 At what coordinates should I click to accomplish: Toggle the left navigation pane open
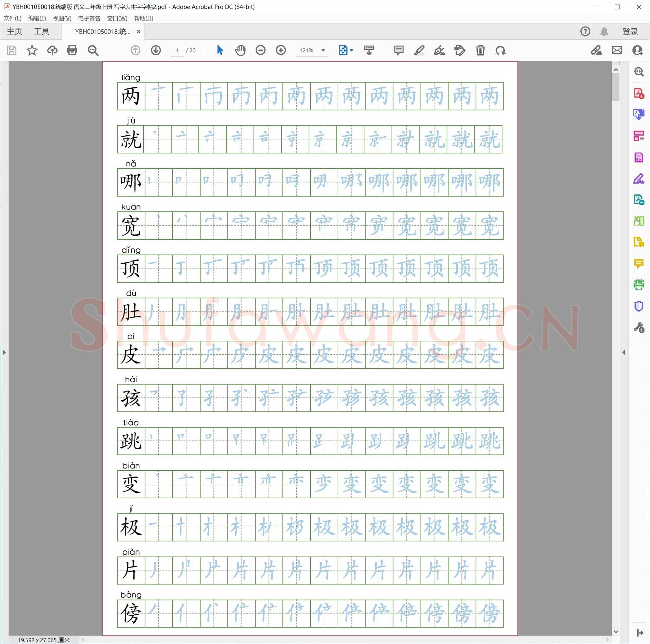point(4,352)
